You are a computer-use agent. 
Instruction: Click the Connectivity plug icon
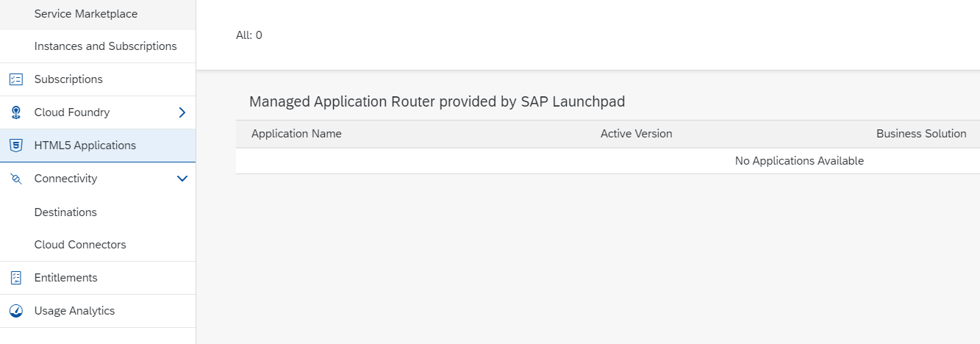click(x=15, y=179)
